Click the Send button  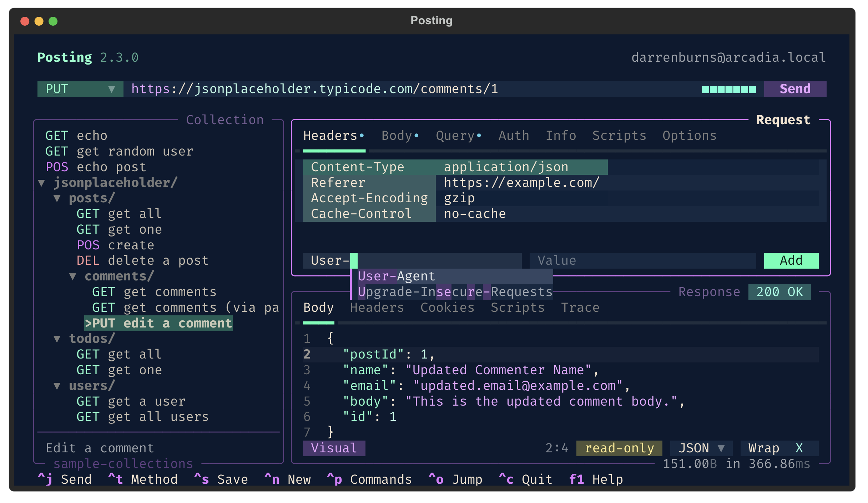point(795,89)
